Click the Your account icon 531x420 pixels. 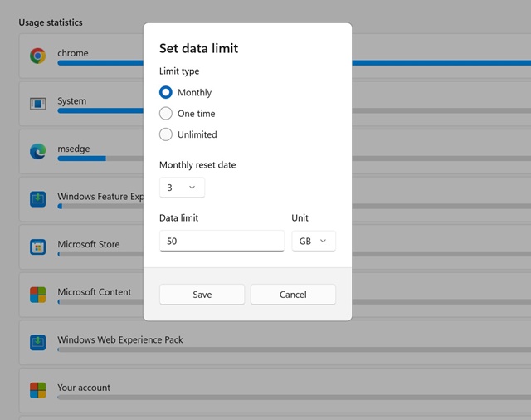tap(37, 390)
